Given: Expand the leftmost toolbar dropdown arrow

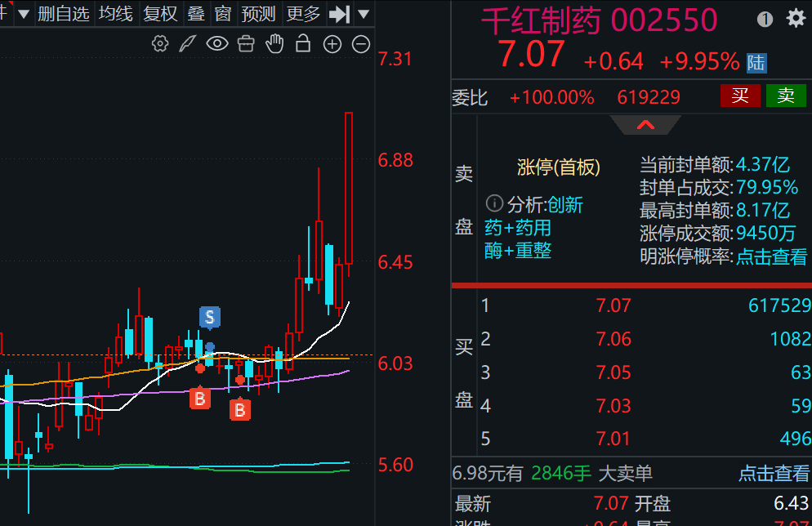Looking at the screenshot, I should pyautogui.click(x=24, y=15).
